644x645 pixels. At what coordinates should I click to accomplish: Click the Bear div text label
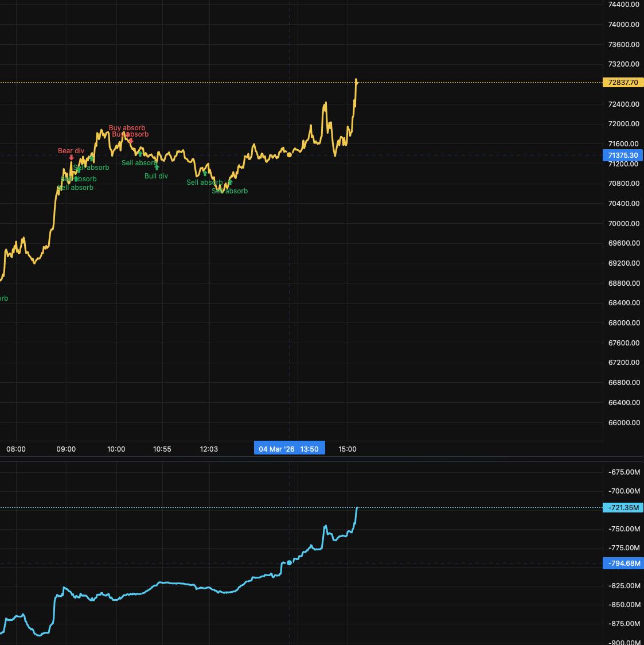pos(71,151)
